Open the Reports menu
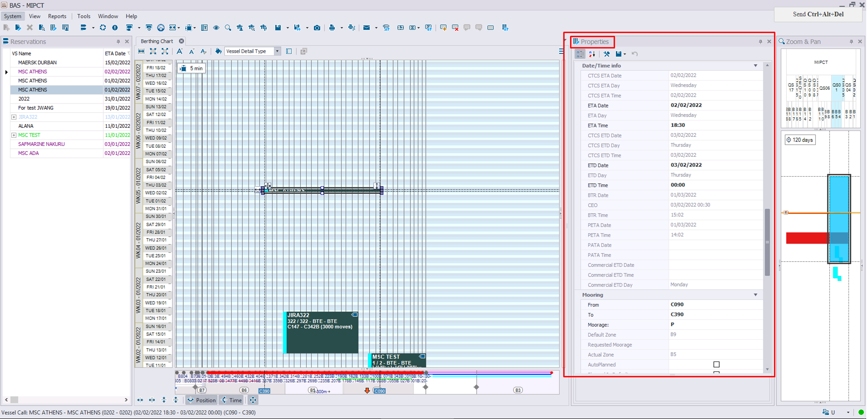The width and height of the screenshot is (868, 419). (57, 16)
